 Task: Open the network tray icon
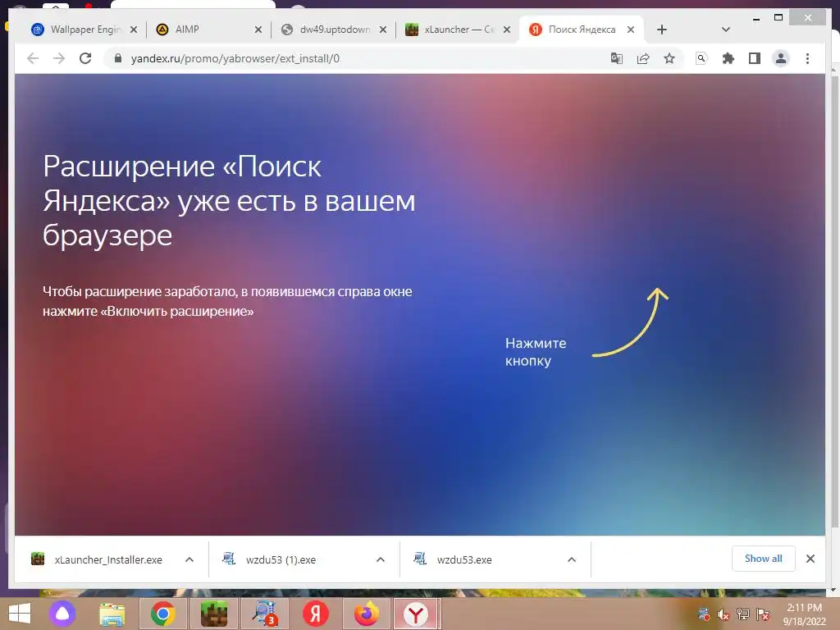click(x=743, y=614)
